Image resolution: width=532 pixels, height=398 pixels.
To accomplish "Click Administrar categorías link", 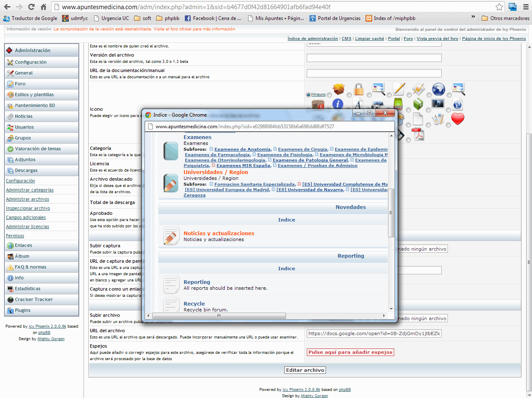I will pos(30,190).
